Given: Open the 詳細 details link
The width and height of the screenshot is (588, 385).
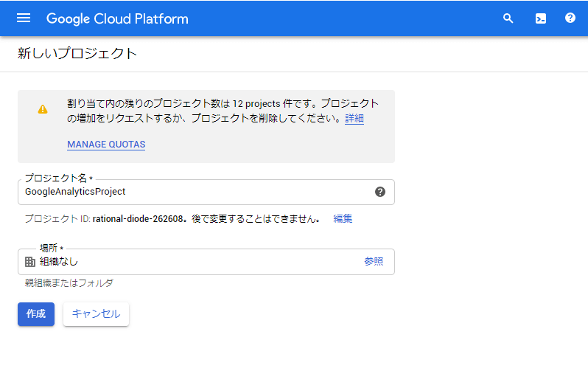Looking at the screenshot, I should coord(354,118).
